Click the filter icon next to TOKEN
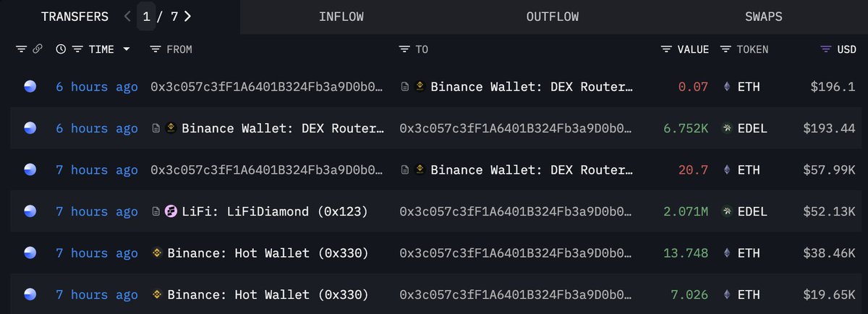The image size is (868, 314). pyautogui.click(x=726, y=49)
